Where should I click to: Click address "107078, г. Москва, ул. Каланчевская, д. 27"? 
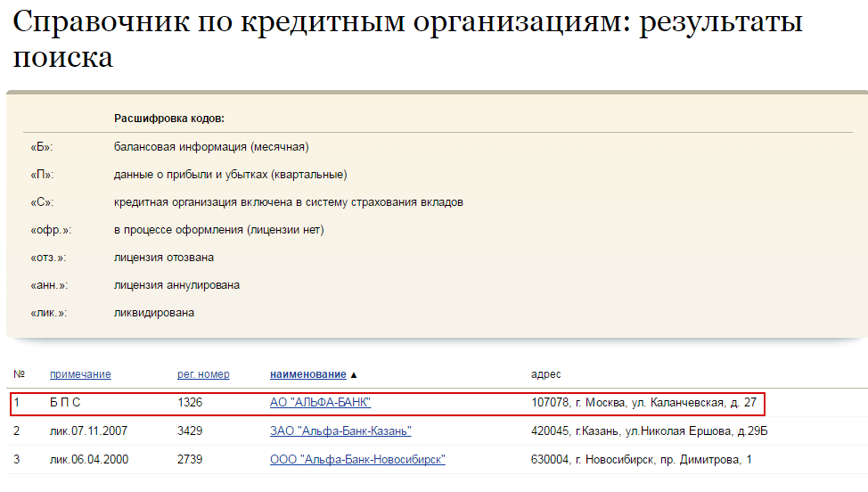click(643, 402)
